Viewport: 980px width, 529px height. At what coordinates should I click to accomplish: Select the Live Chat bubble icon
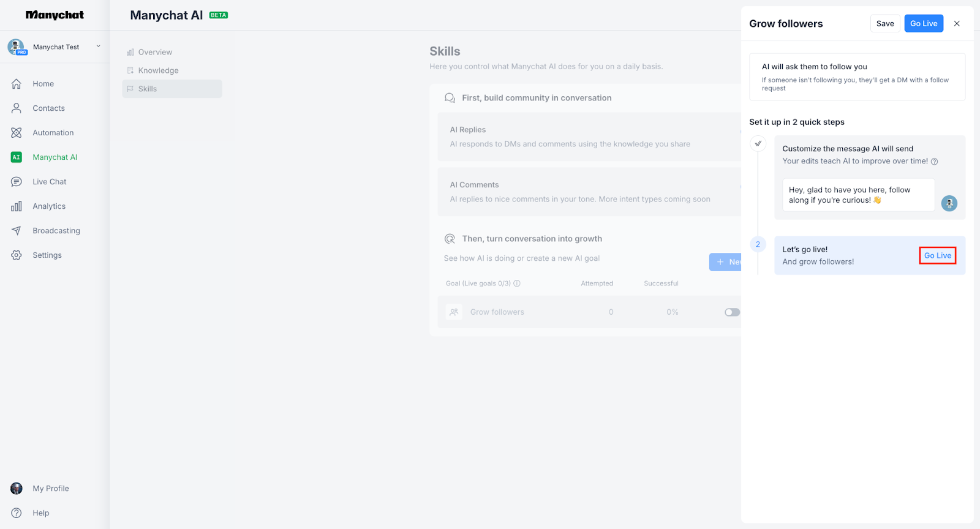(17, 182)
